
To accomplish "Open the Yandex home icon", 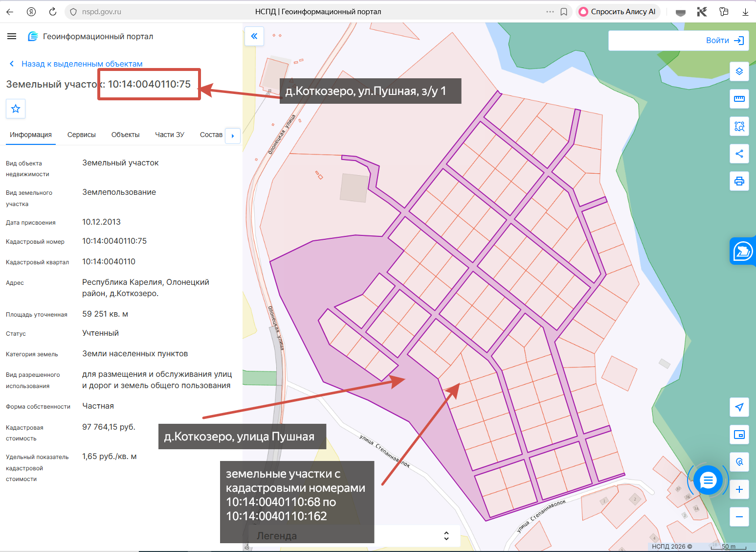I will click(x=31, y=12).
